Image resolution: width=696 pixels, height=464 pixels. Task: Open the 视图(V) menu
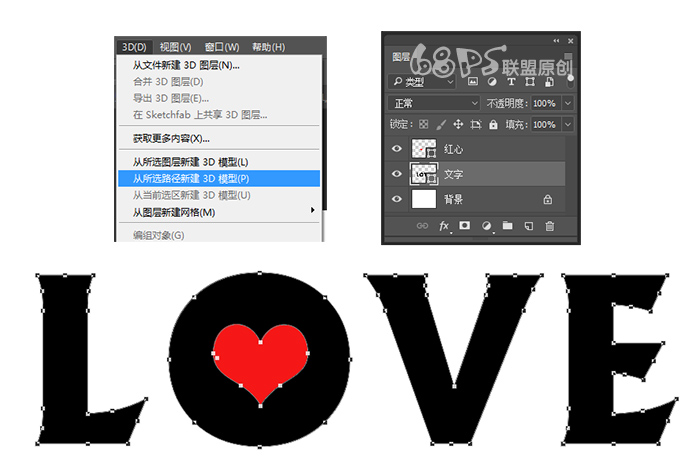click(x=175, y=47)
